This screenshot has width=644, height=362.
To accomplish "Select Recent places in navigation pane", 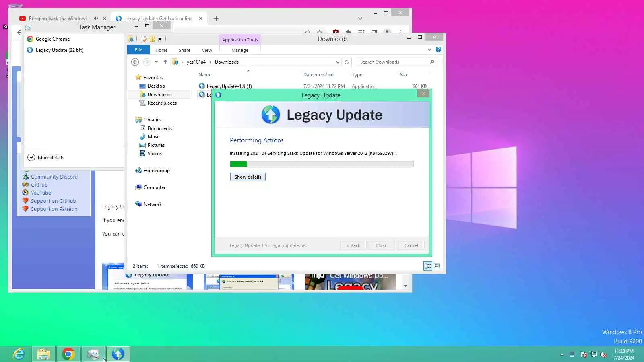I will coord(162,103).
